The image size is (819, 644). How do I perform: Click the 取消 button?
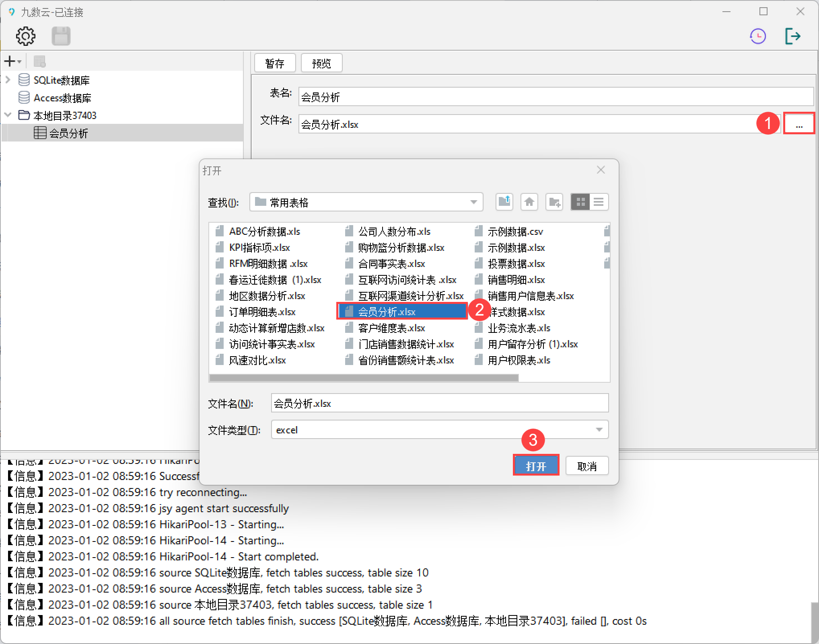[x=586, y=466]
